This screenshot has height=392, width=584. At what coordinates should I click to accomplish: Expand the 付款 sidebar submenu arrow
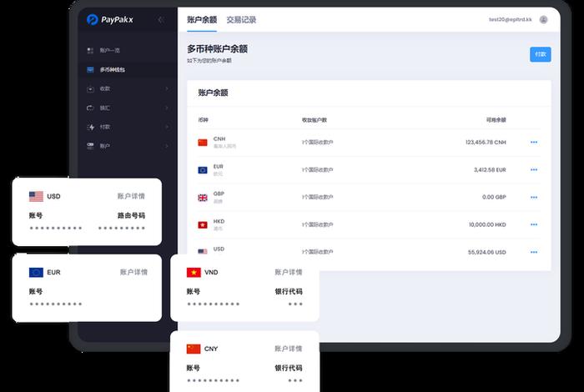166,127
